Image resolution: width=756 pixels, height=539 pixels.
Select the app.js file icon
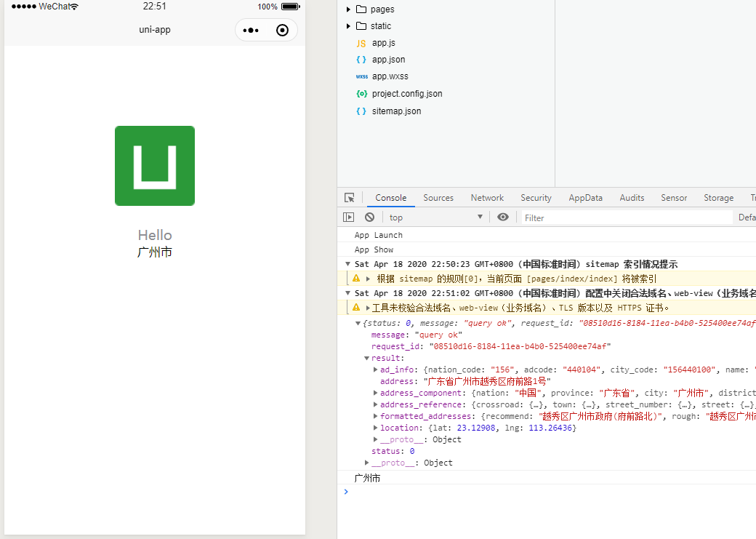click(x=361, y=42)
